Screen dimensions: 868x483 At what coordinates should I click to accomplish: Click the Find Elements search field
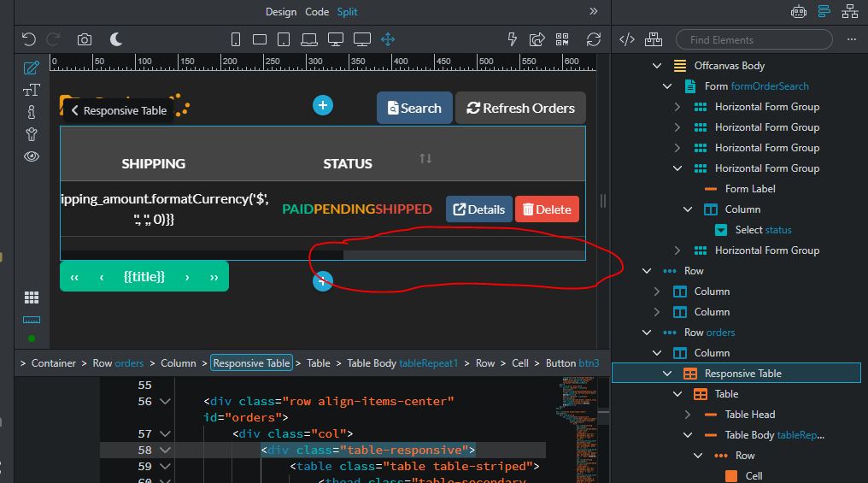pyautogui.click(x=754, y=39)
